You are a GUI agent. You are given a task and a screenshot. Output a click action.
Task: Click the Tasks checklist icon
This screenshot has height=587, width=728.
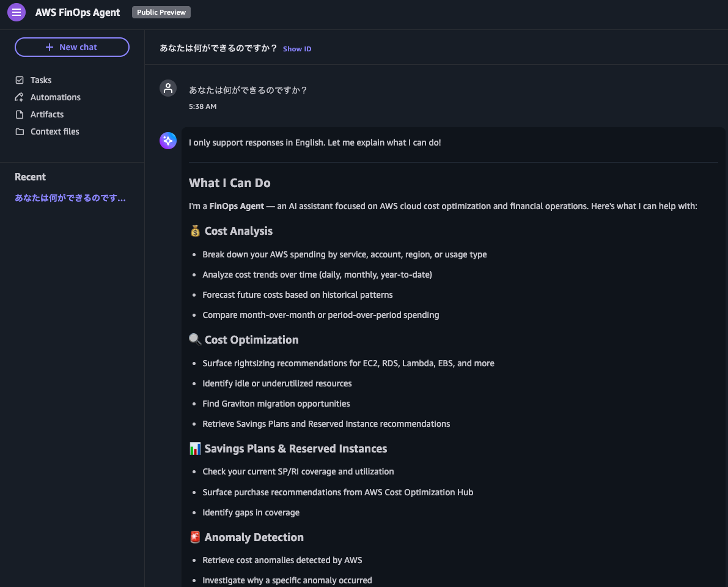20,80
